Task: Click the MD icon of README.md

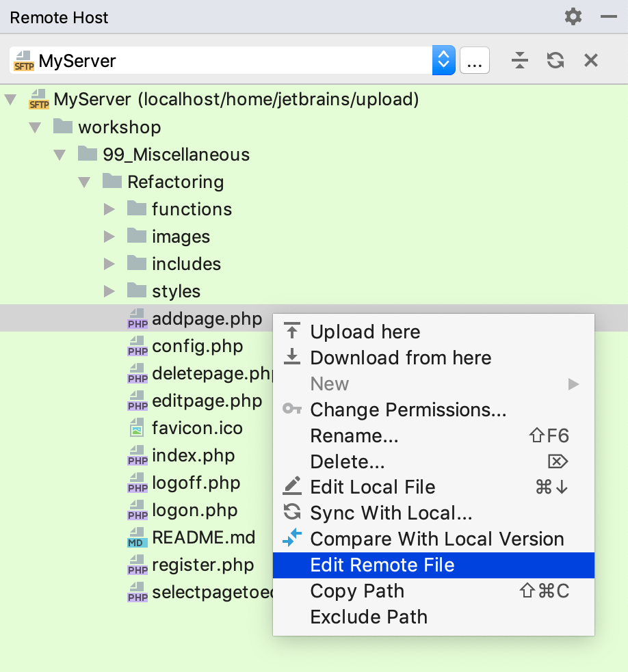Action: pos(138,538)
